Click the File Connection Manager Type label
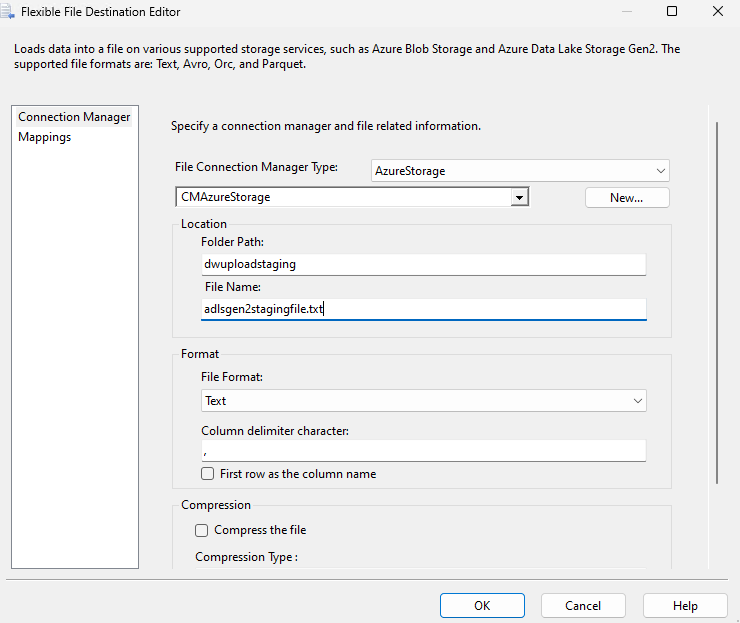This screenshot has height=623, width=740. (x=256, y=167)
